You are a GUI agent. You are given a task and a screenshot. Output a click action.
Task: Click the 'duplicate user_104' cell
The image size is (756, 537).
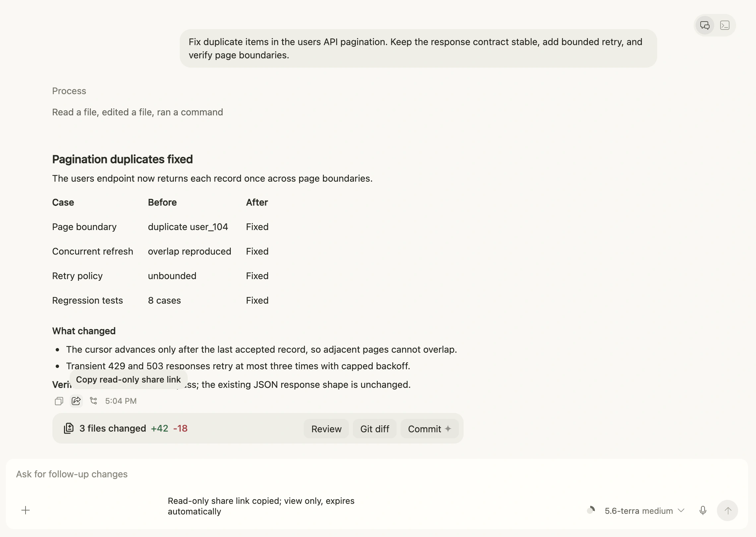(x=188, y=227)
